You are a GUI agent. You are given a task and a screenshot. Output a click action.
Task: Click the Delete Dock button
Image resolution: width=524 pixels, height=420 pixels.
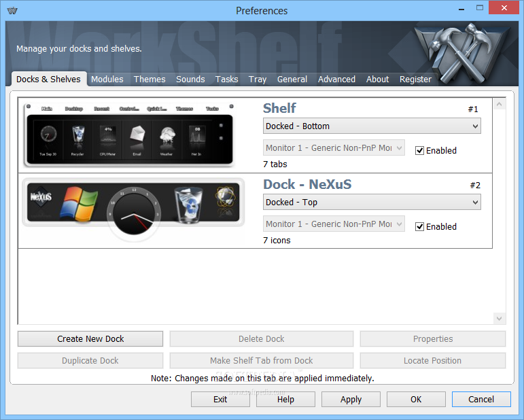tap(262, 339)
